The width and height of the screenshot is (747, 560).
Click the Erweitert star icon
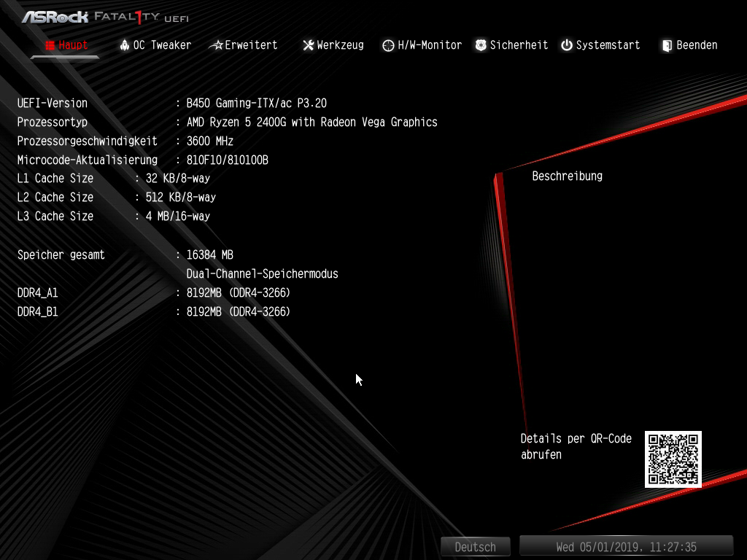[x=216, y=45]
